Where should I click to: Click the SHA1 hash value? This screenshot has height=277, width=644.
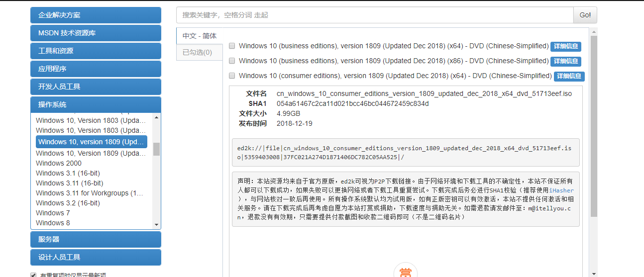tap(352, 103)
